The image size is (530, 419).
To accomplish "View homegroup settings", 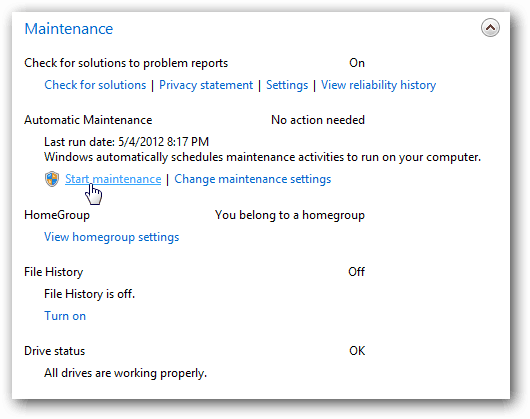I will tap(112, 237).
